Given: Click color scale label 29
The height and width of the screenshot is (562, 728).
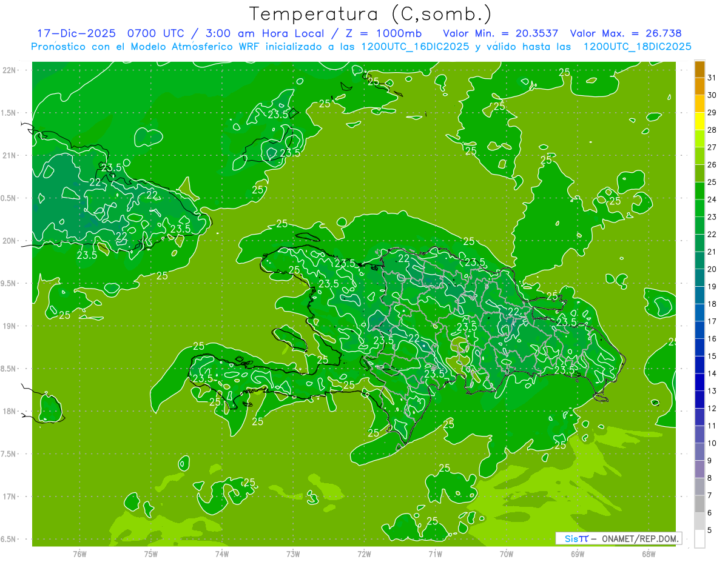Looking at the screenshot, I should pyautogui.click(x=712, y=113).
